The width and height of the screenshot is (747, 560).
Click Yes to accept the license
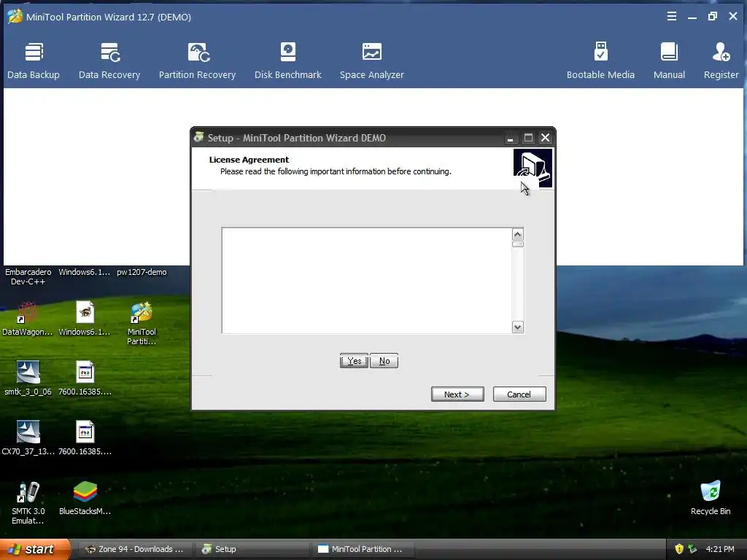pos(354,361)
